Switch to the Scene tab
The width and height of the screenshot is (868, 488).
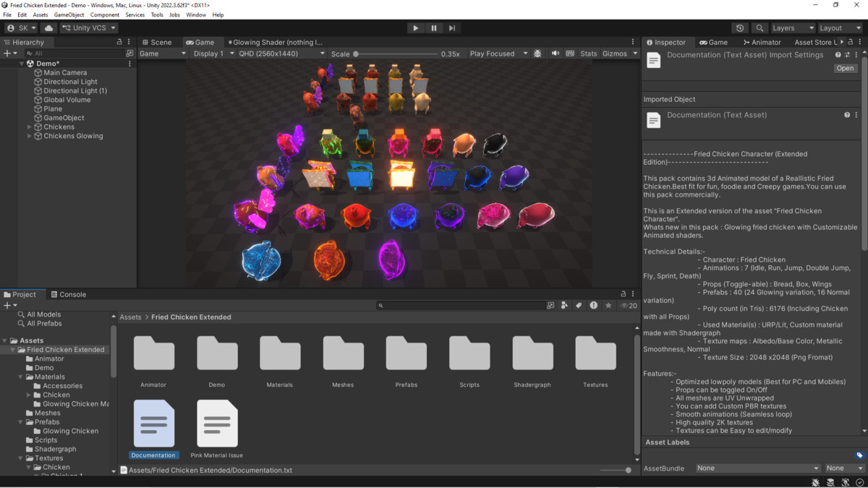[157, 42]
